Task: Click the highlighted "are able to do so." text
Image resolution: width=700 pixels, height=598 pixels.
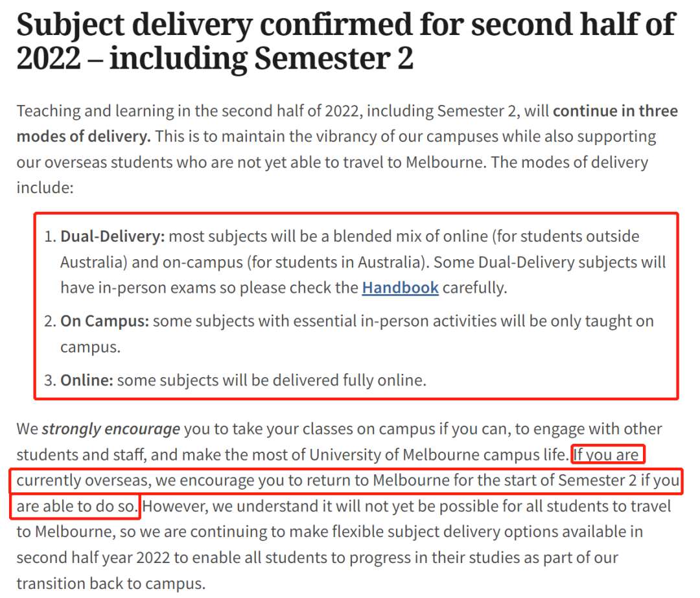Action: pyautogui.click(x=76, y=507)
